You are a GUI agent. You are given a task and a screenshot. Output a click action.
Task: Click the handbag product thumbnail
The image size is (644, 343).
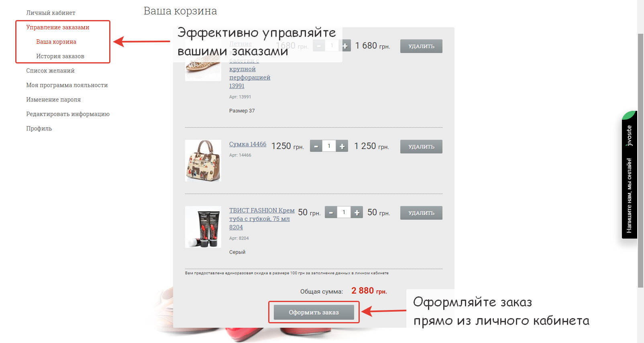click(x=203, y=161)
